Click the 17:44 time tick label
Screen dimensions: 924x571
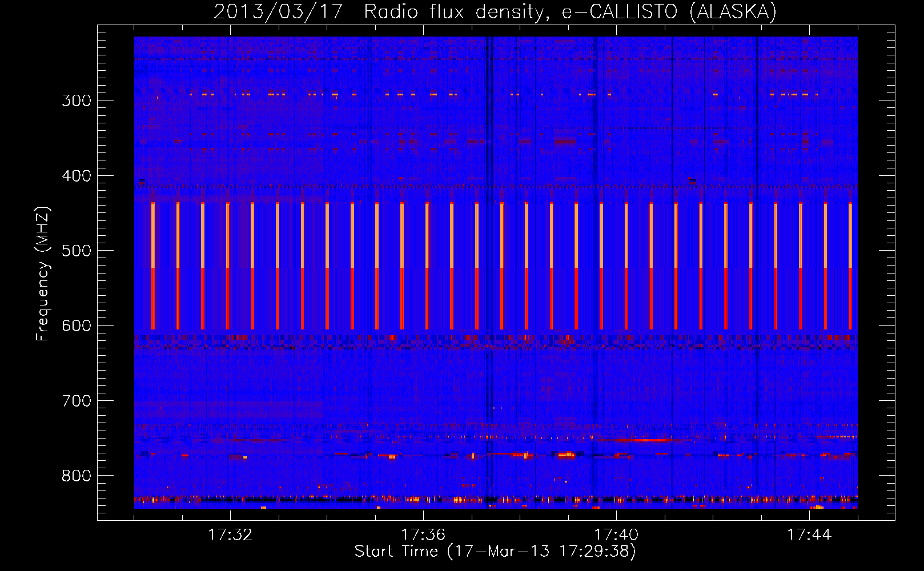click(x=809, y=534)
